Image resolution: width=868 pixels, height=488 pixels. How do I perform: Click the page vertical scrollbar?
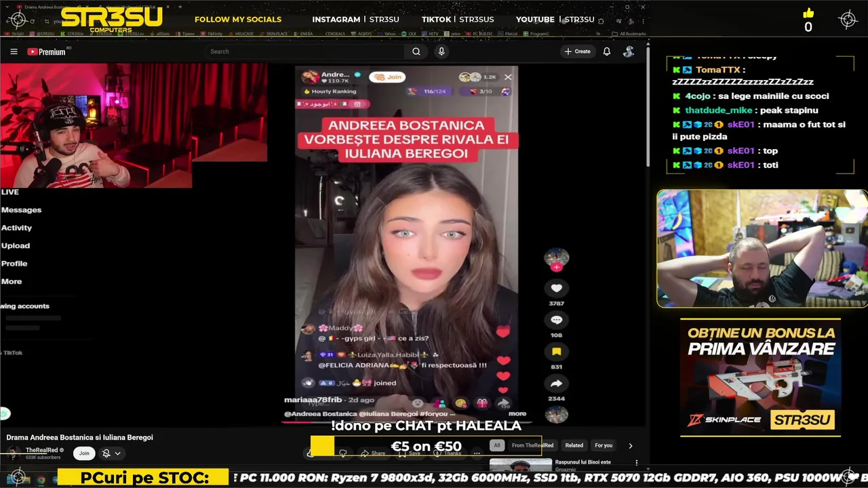point(648,105)
